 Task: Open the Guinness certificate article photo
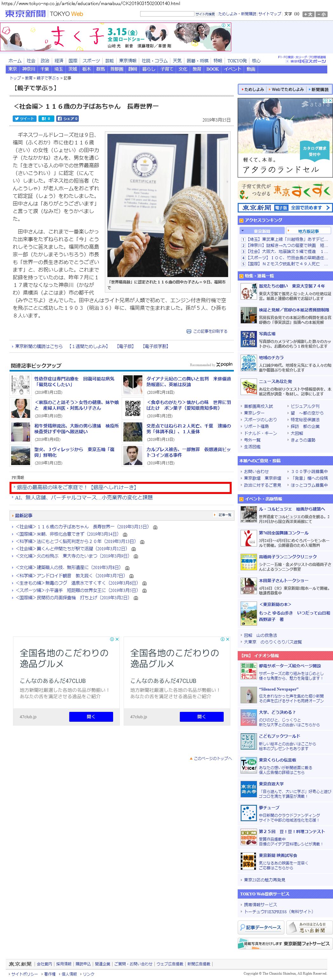[168, 205]
